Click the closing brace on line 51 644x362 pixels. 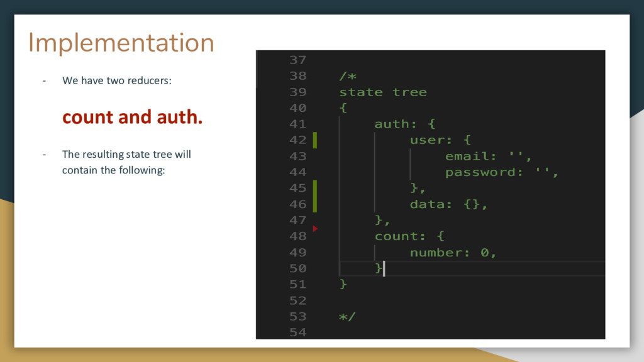click(x=343, y=284)
